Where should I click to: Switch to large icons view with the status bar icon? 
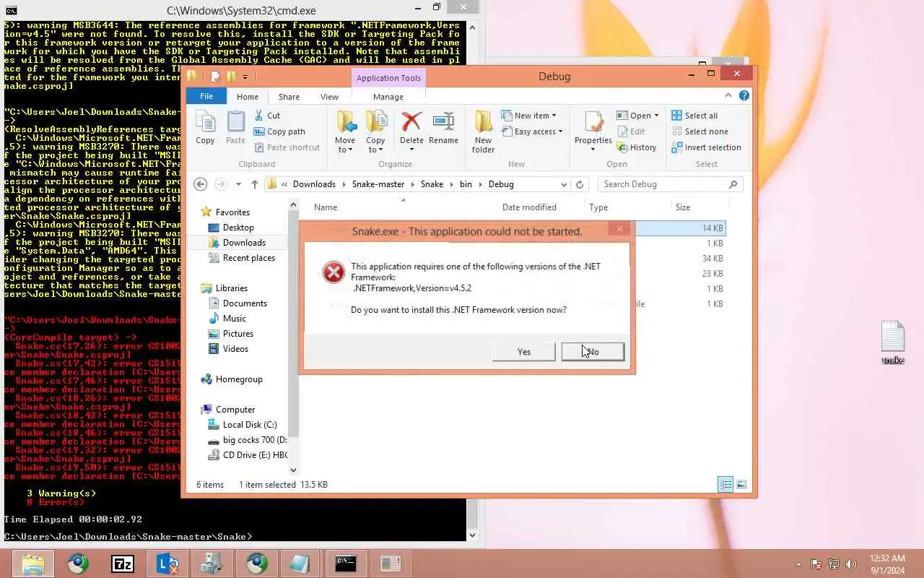pyautogui.click(x=741, y=484)
